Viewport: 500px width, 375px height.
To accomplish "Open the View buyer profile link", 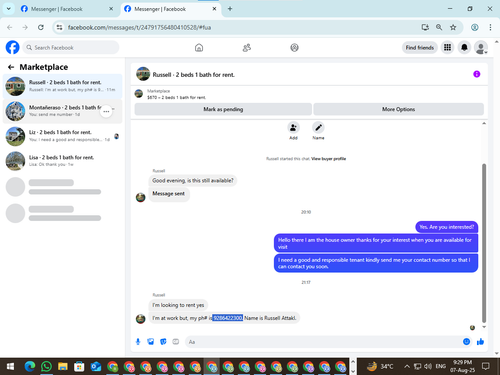I will [328, 159].
